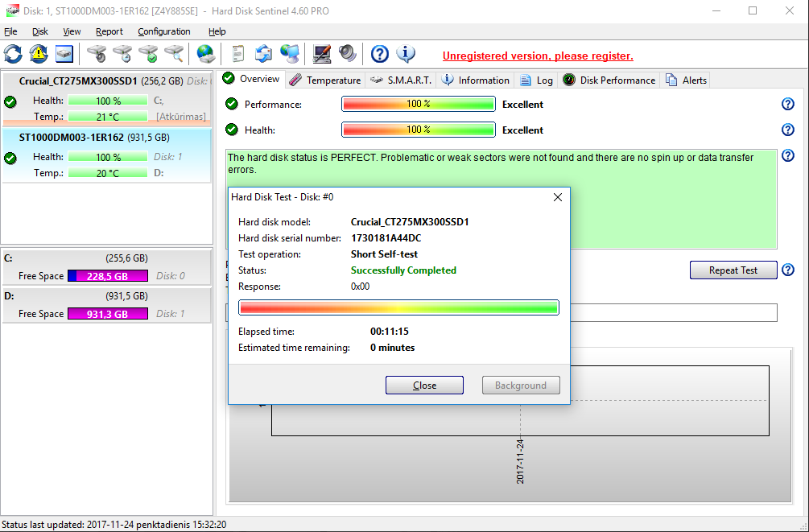The width and height of the screenshot is (809, 532).
Task: Switch to the Disk Performance tab
Action: click(x=609, y=80)
